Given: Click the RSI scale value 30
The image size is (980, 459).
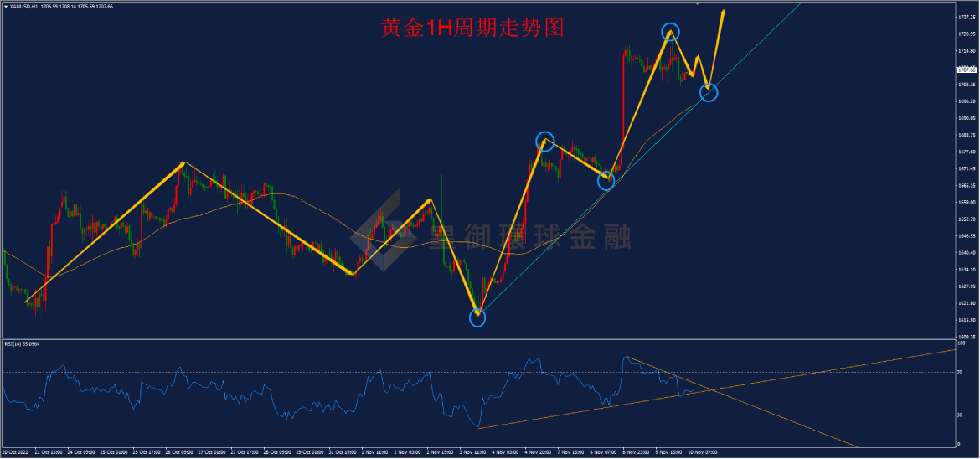Looking at the screenshot, I should pos(961,415).
